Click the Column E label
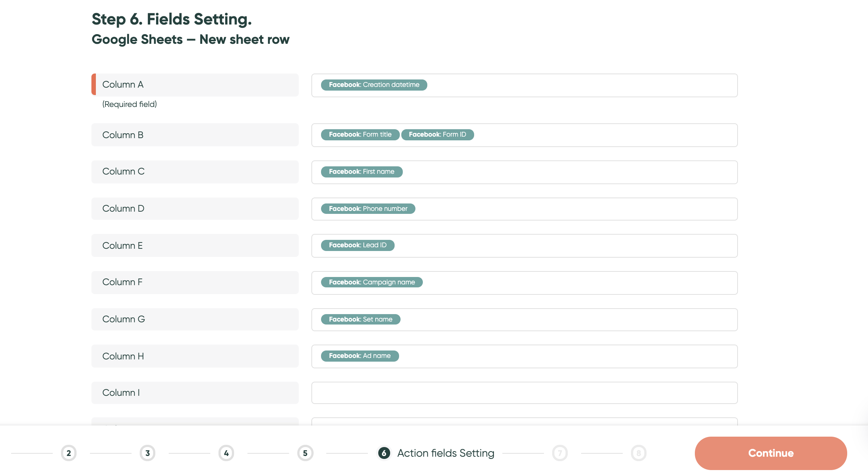 195,245
